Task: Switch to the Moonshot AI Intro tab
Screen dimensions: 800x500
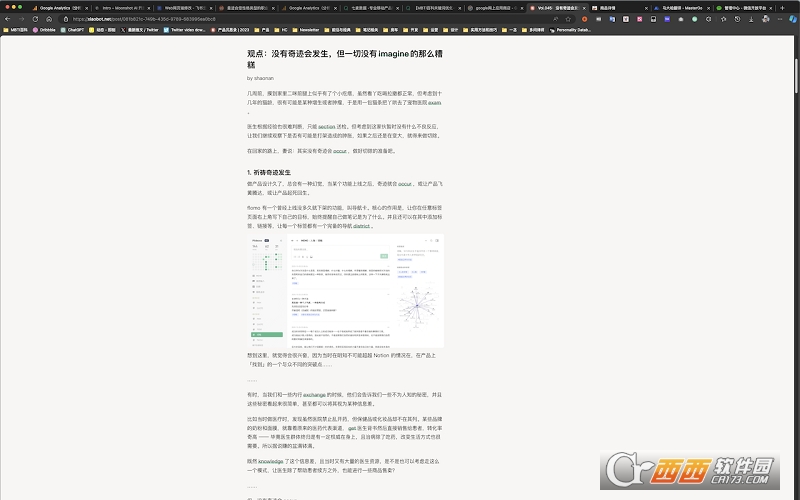Action: (123, 8)
